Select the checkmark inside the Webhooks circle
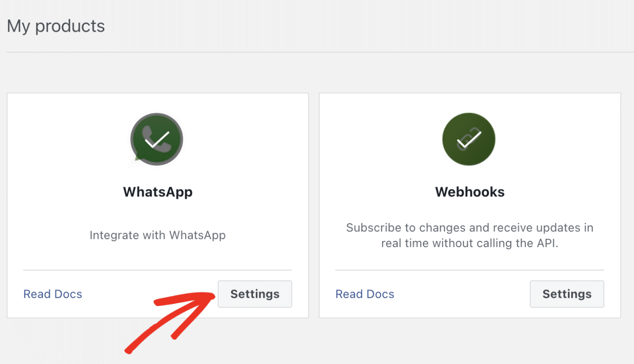 (x=469, y=139)
